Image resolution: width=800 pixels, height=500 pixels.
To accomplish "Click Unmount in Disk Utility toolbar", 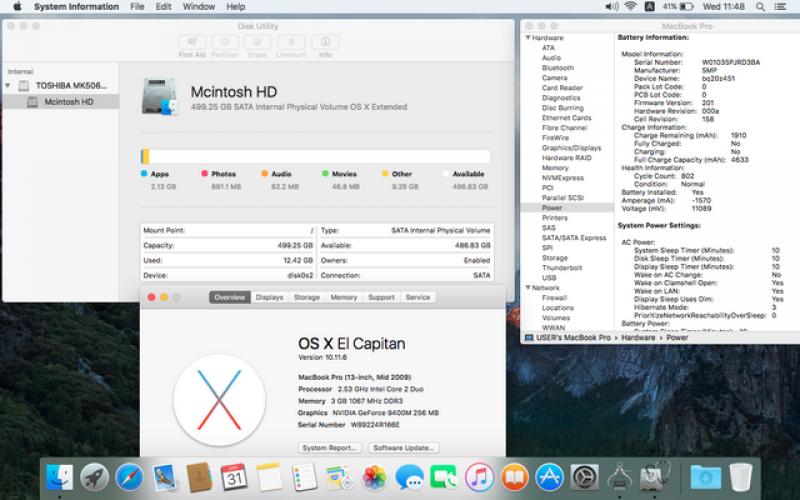I will 291,46.
